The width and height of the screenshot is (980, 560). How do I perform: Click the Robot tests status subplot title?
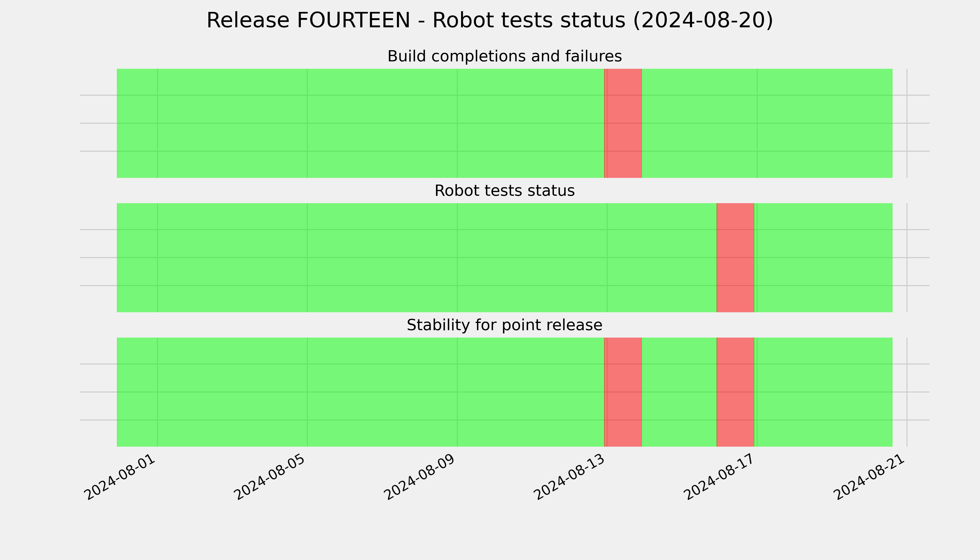(x=505, y=191)
